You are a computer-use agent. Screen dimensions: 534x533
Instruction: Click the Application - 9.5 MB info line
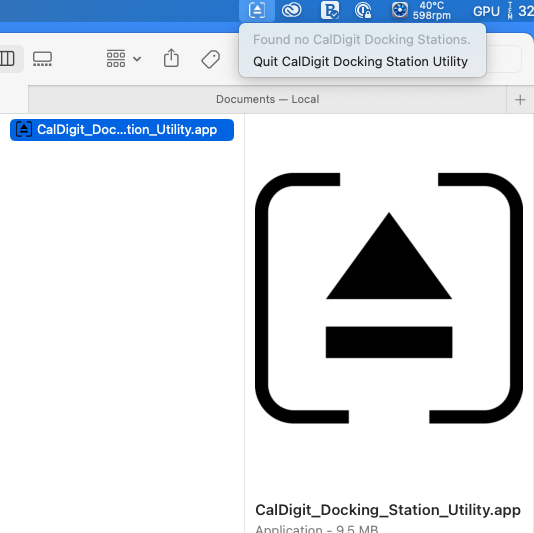pos(317,529)
